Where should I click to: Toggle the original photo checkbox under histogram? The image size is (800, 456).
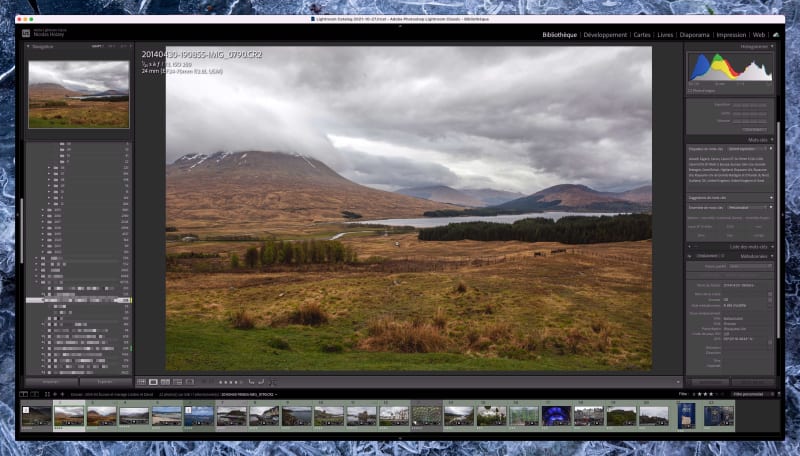click(689, 91)
